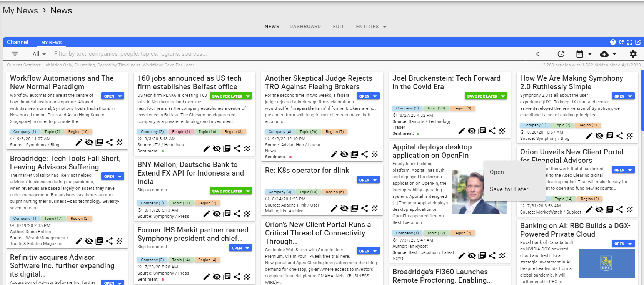
Task: Expand OPEN dropdown on Workflow Automations article
Action: click(120, 96)
